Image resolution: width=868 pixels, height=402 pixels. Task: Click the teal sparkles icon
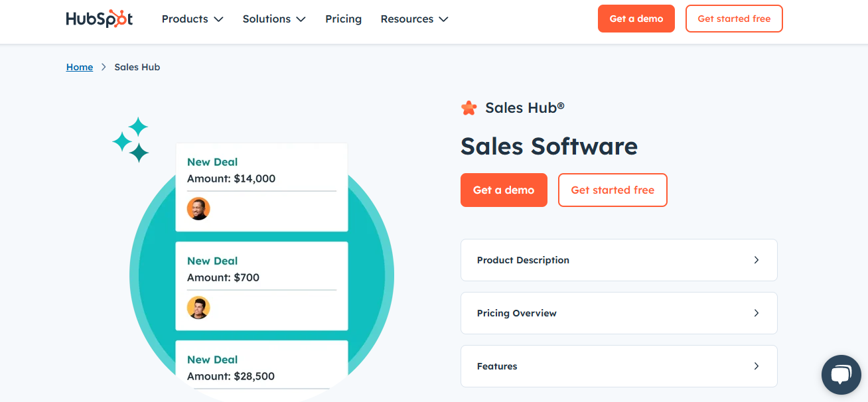[131, 140]
